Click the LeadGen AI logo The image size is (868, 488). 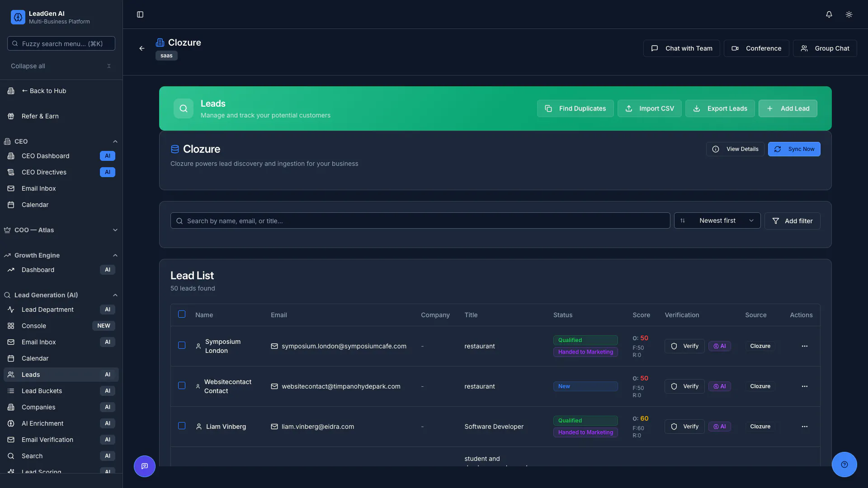click(x=18, y=17)
